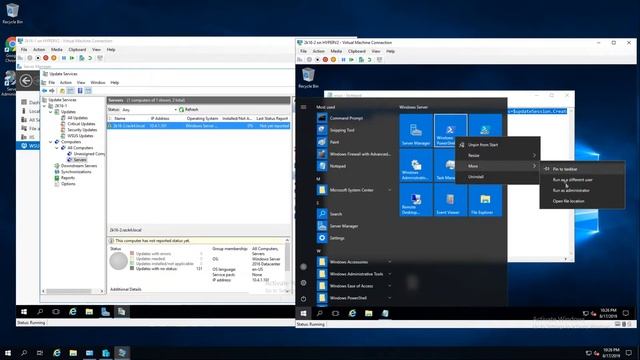This screenshot has width=640, height=360.
Task: Choose Run as administrator from the submenu
Action: point(582,190)
